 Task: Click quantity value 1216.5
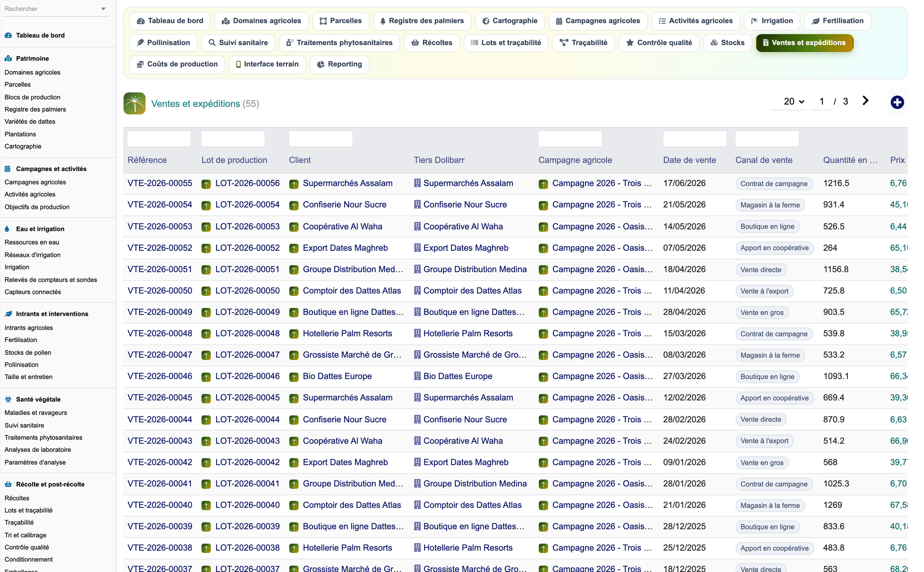click(x=836, y=183)
